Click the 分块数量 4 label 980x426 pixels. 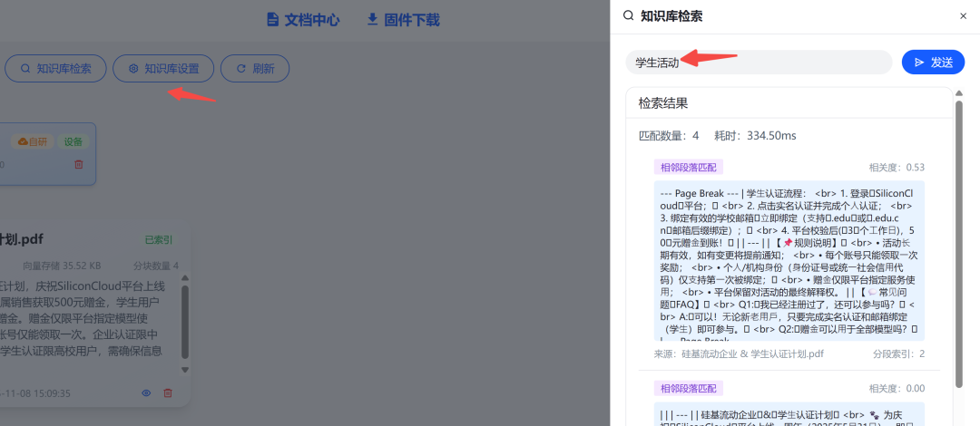(156, 266)
